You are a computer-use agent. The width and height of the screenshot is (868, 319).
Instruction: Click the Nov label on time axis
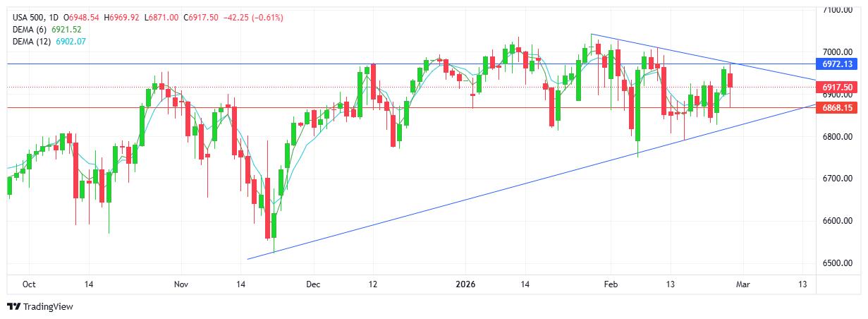click(x=181, y=284)
